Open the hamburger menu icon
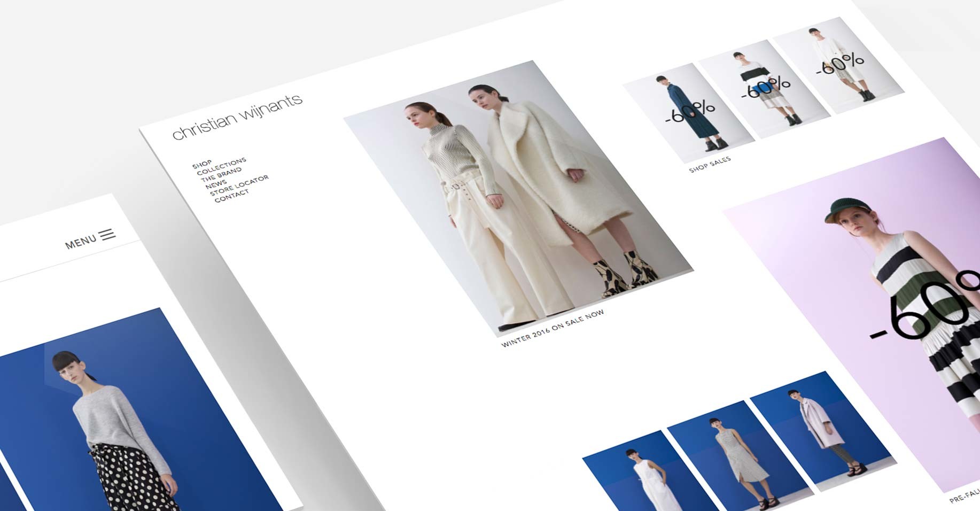 [107, 235]
